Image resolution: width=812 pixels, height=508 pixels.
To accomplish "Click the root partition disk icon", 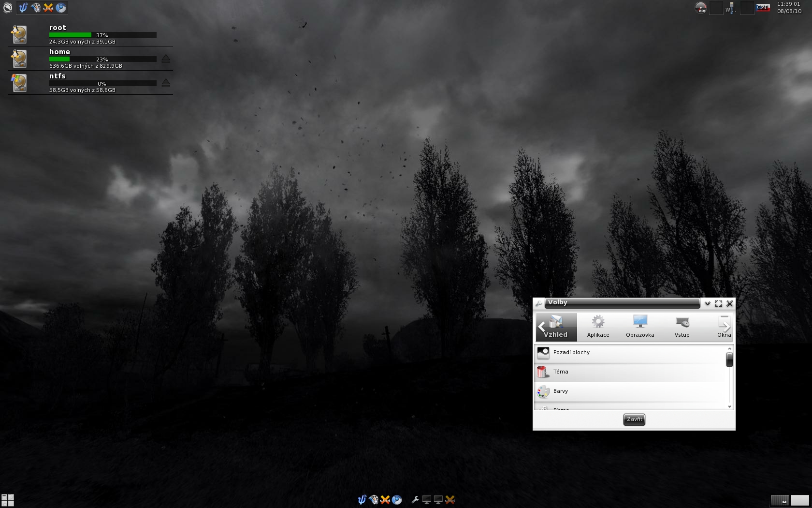I will point(19,34).
